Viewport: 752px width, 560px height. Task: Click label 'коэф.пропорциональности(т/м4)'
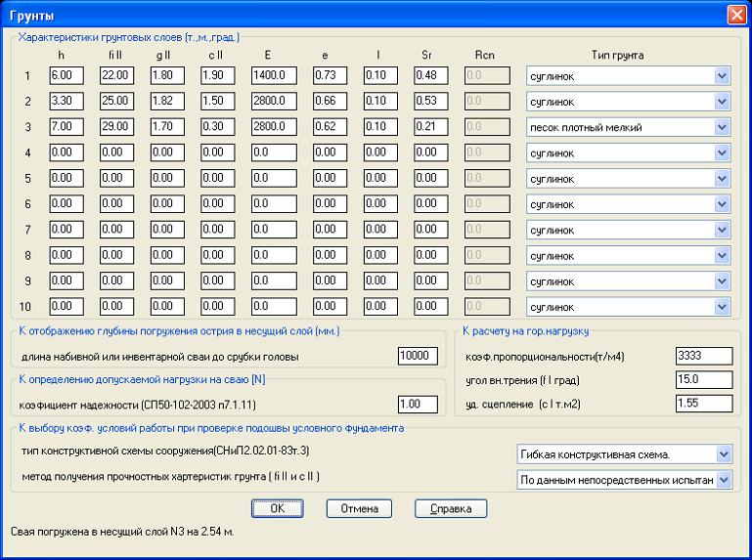pyautogui.click(x=545, y=357)
